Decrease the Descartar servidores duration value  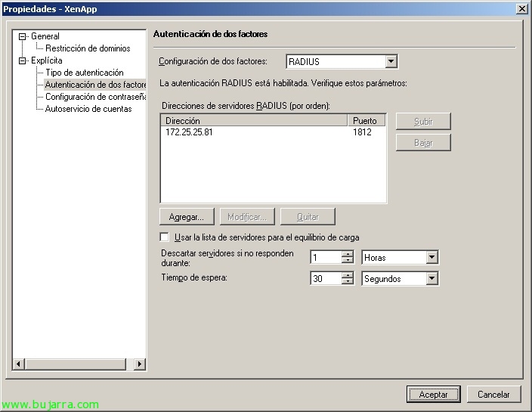click(348, 260)
